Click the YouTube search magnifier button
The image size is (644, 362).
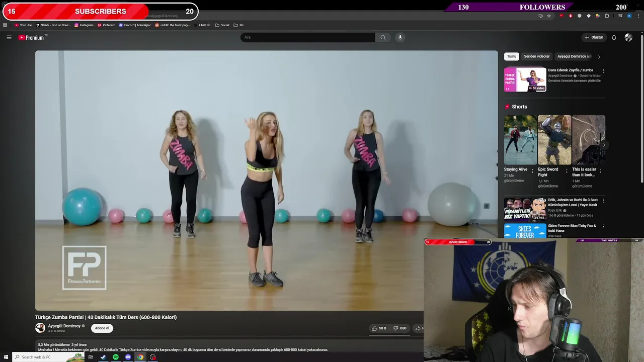(383, 37)
